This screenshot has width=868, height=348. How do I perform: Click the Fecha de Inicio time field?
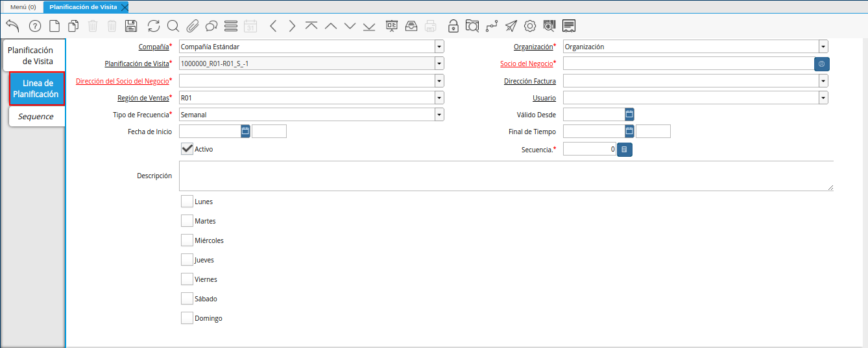(x=269, y=131)
